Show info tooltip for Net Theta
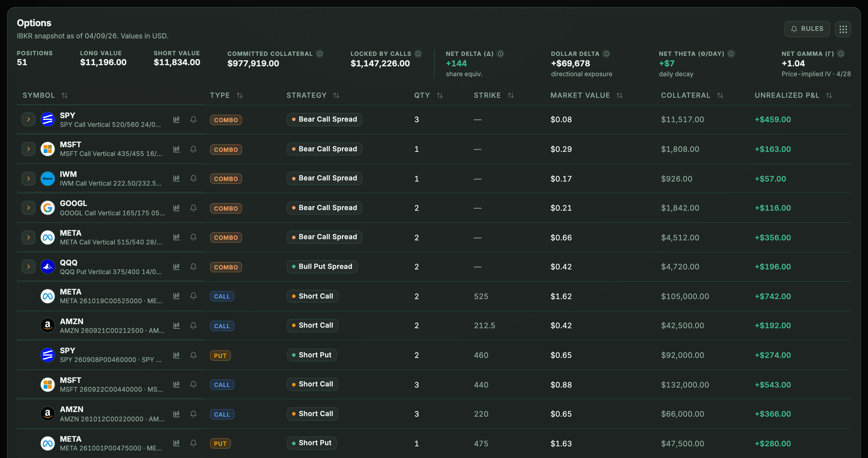Image resolution: width=868 pixels, height=458 pixels. pos(731,54)
